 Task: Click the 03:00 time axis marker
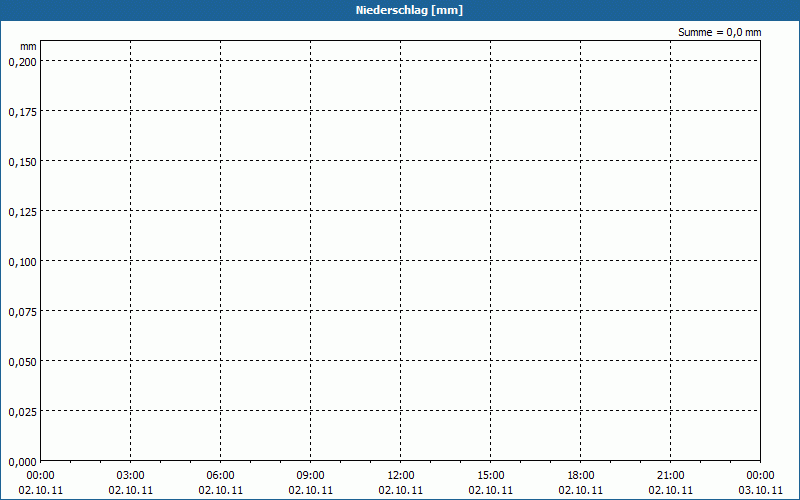131,475
